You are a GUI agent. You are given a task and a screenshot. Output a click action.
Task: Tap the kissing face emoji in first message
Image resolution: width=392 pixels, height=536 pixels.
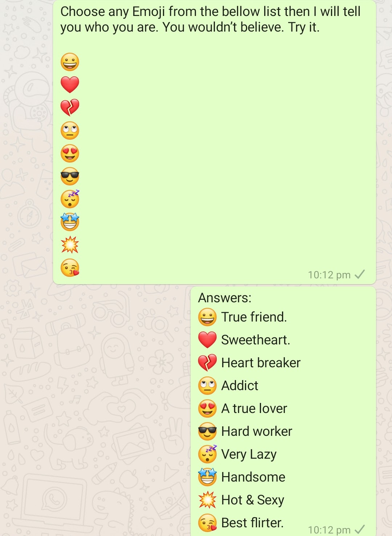point(70,268)
